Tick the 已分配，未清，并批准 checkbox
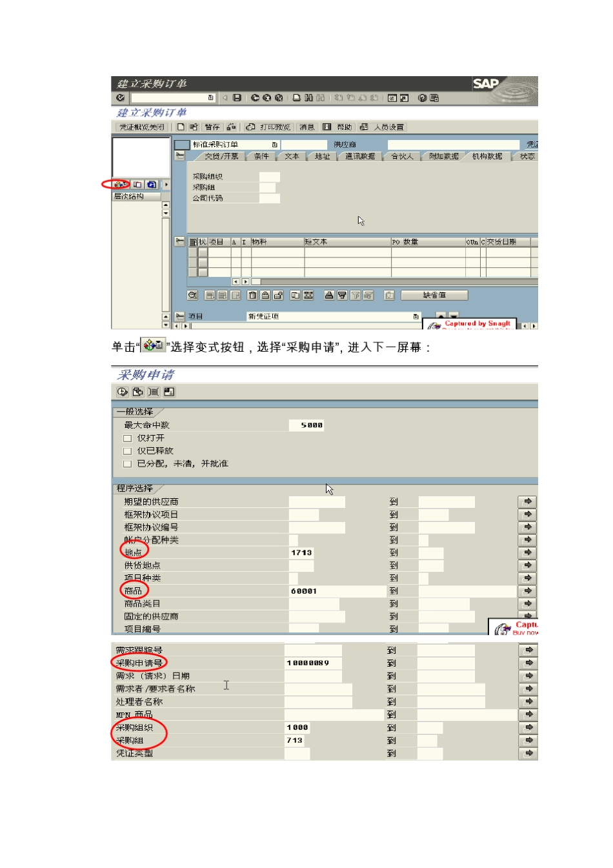This screenshot has height=868, width=613. (x=127, y=464)
